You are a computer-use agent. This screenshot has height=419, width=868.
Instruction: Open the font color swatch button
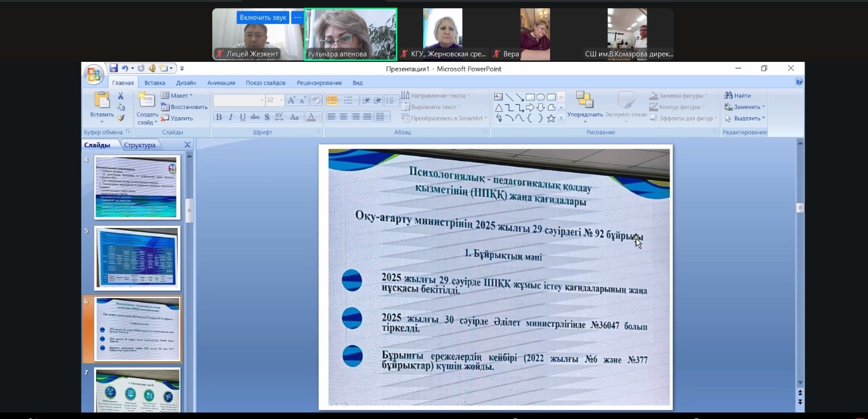(311, 117)
